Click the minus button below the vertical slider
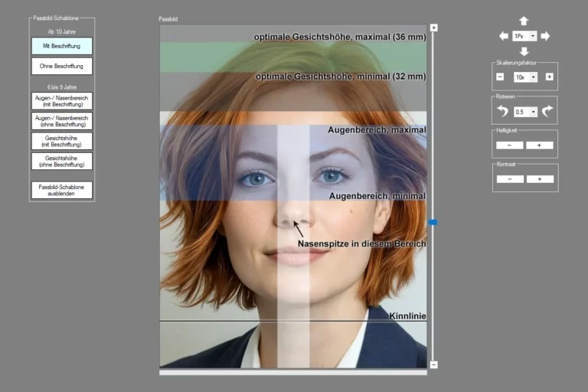This screenshot has height=392, width=588. pyautogui.click(x=434, y=364)
